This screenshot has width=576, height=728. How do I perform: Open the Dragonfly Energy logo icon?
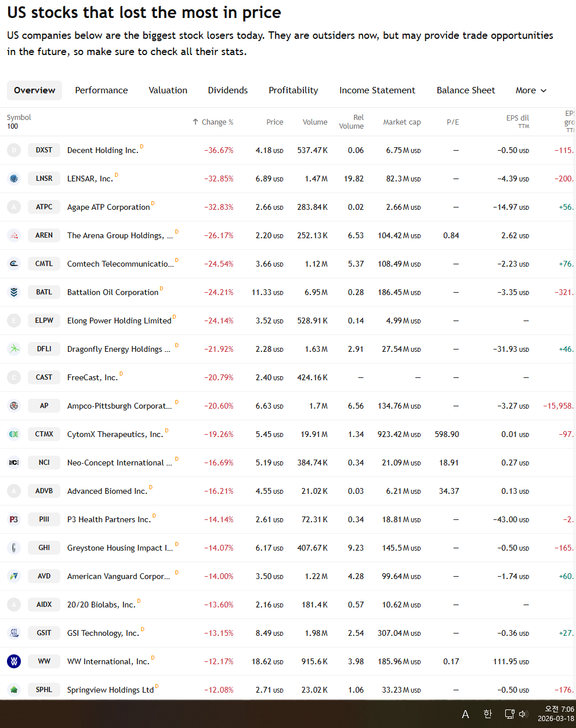click(14, 349)
